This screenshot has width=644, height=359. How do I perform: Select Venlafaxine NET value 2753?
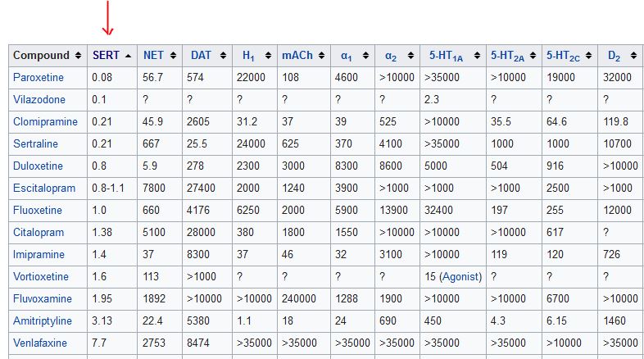pyautogui.click(x=154, y=343)
